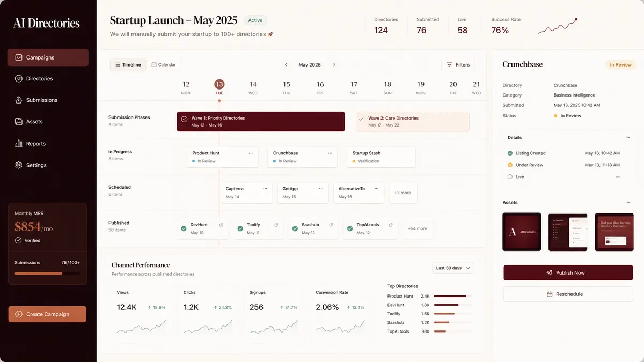Collapse the Details section chevron
The image size is (644, 362).
[628, 138]
